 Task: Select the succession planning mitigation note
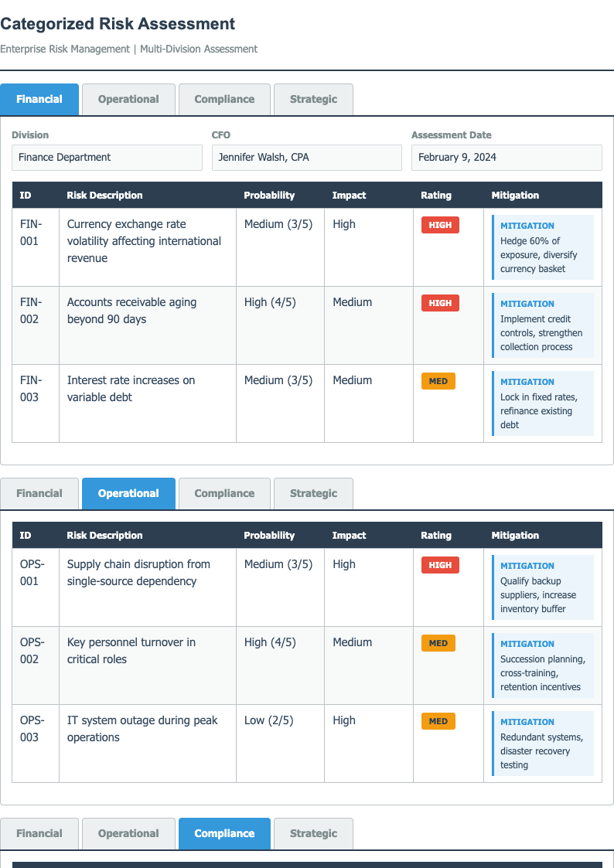(543, 665)
